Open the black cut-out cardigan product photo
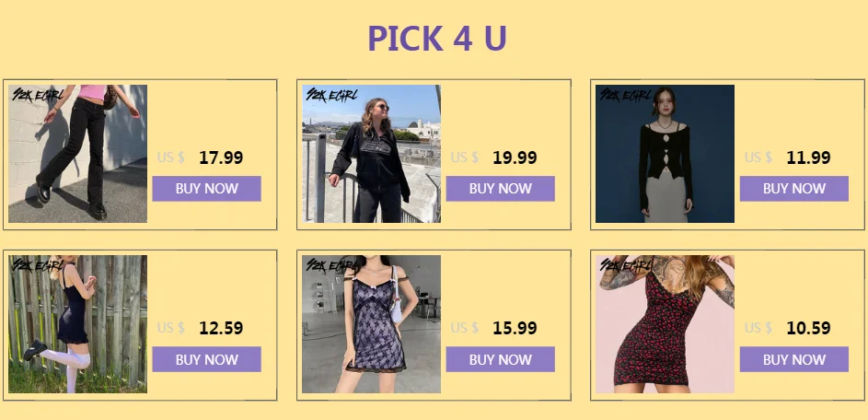 [x=665, y=154]
